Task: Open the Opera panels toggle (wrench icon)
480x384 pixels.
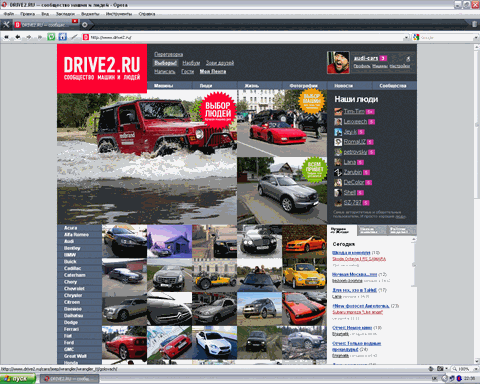Action: pos(6,24)
